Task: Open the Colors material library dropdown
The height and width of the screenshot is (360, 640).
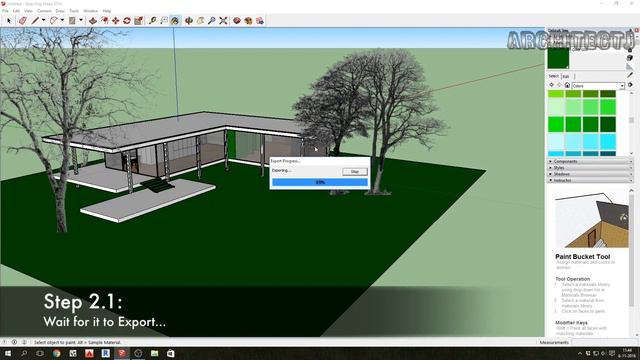Action: pos(598,86)
